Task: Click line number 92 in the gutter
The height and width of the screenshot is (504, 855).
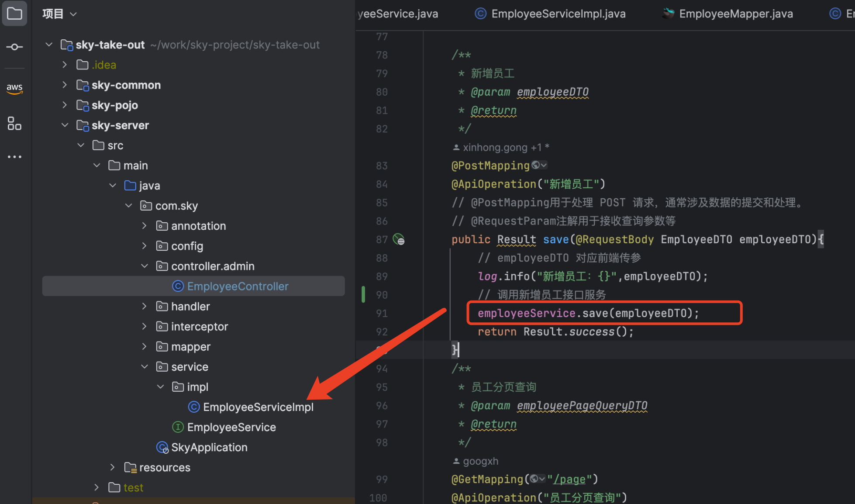Action: pos(382,332)
